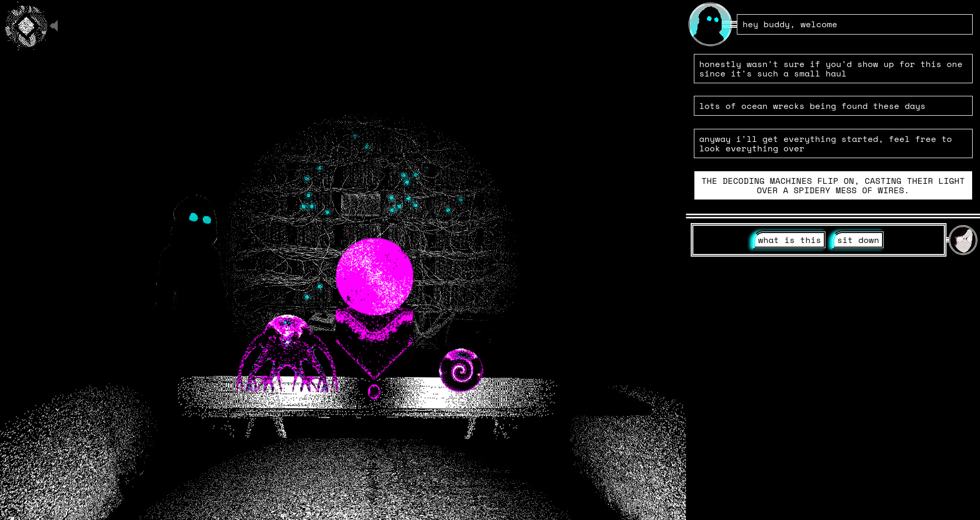This screenshot has width=980, height=520.
Task: Choose the "what is this" response
Action: (789, 240)
